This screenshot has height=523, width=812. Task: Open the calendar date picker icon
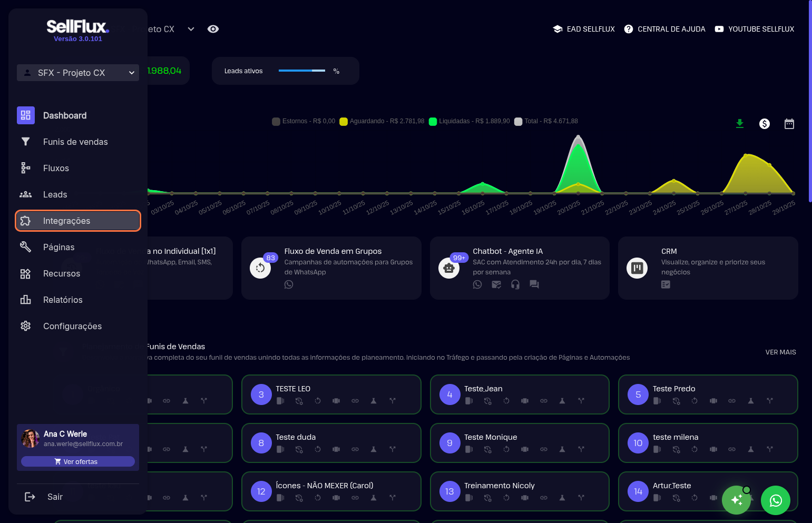(789, 124)
